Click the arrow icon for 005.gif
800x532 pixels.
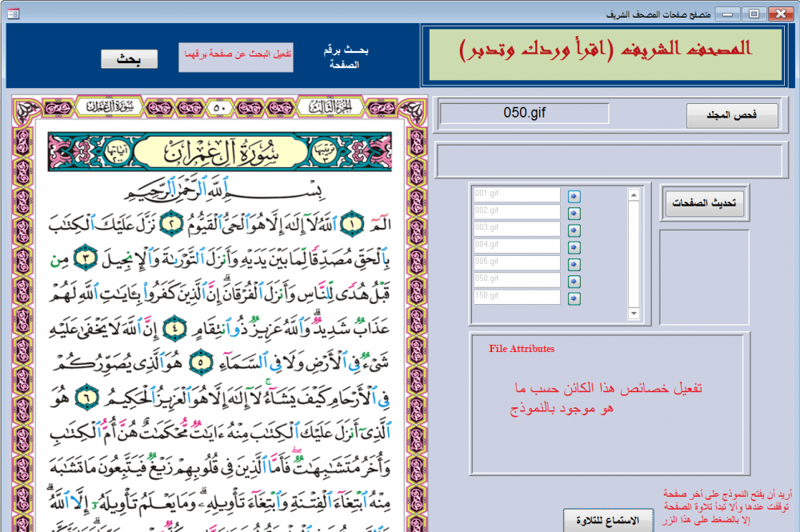point(574,264)
